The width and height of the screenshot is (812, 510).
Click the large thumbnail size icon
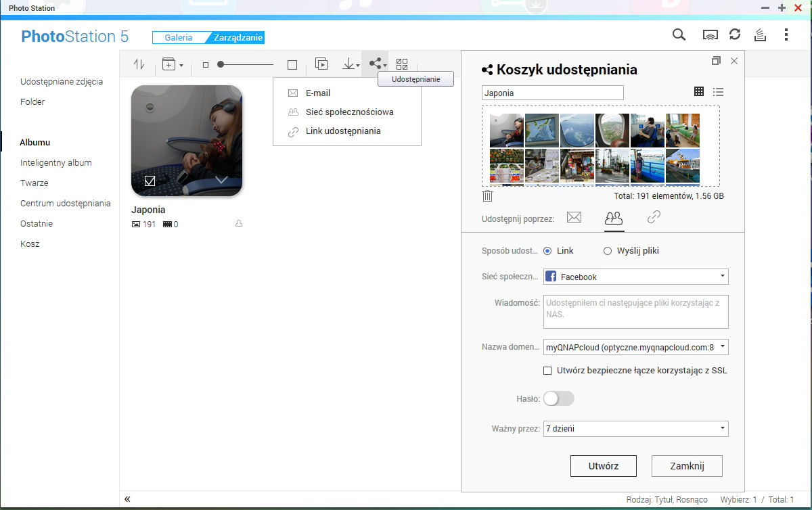(292, 65)
